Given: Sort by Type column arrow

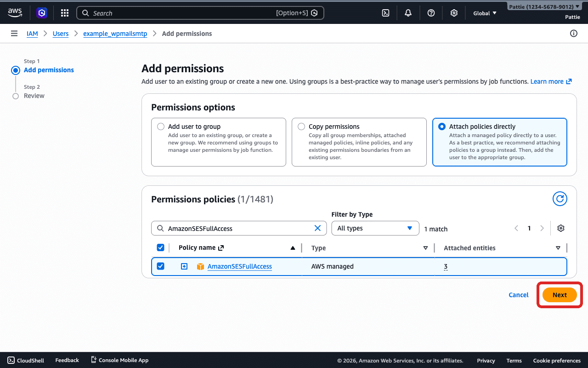Looking at the screenshot, I should click(425, 248).
